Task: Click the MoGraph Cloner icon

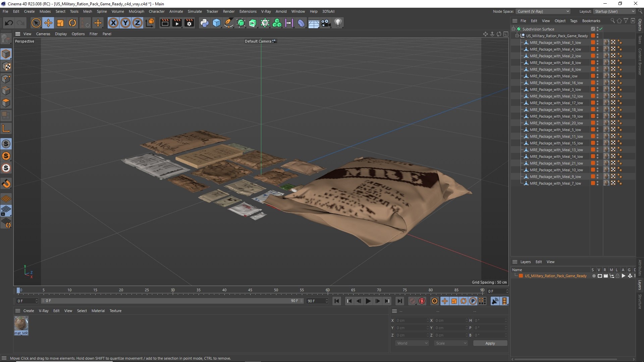Action: point(277,23)
